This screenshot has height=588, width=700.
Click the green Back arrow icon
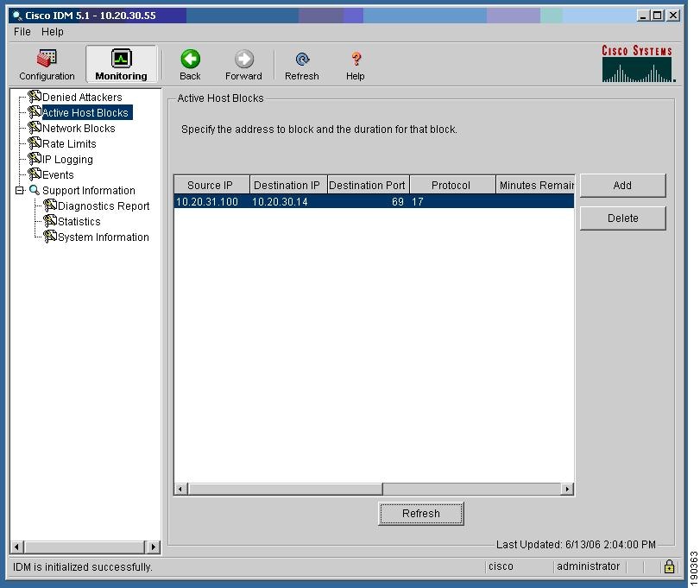point(190,59)
